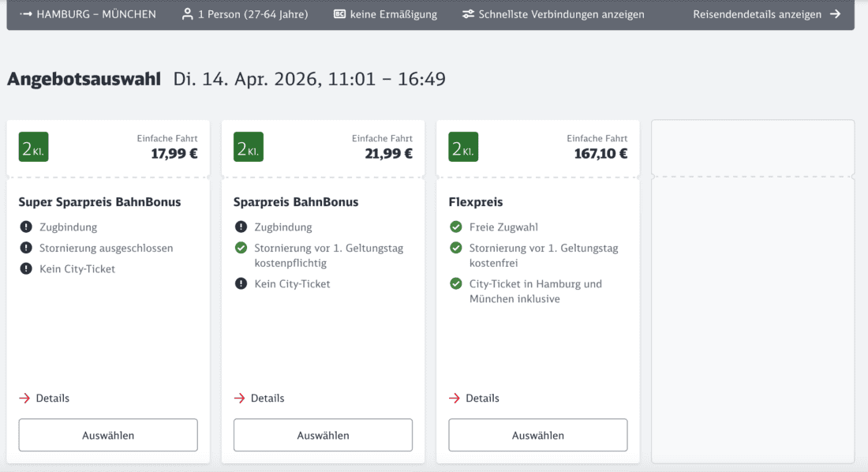Click green check beside City-Ticket in Hamburg und München
The width and height of the screenshot is (868, 472).
tap(455, 283)
